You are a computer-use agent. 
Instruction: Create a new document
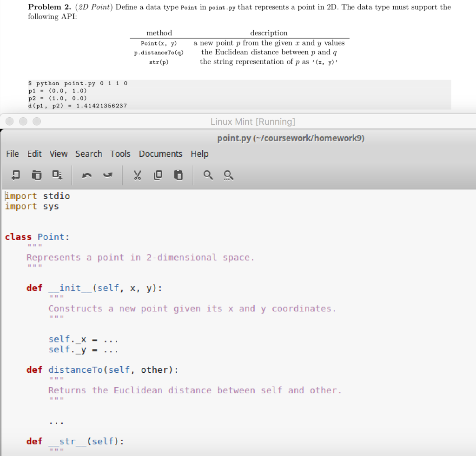[15, 174]
